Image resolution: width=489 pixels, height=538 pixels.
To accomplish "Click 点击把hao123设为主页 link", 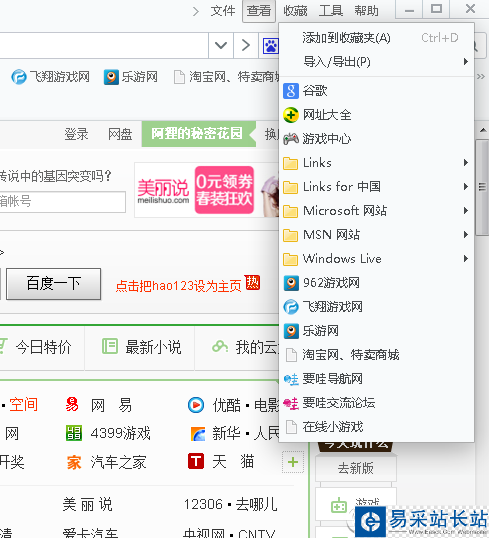I will click(x=178, y=285).
